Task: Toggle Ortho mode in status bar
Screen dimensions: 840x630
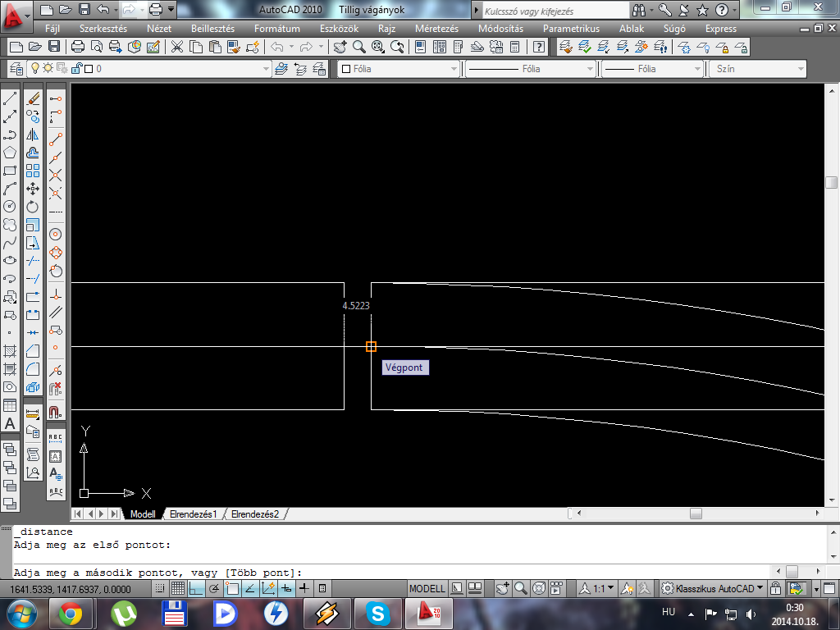Action: point(197,589)
